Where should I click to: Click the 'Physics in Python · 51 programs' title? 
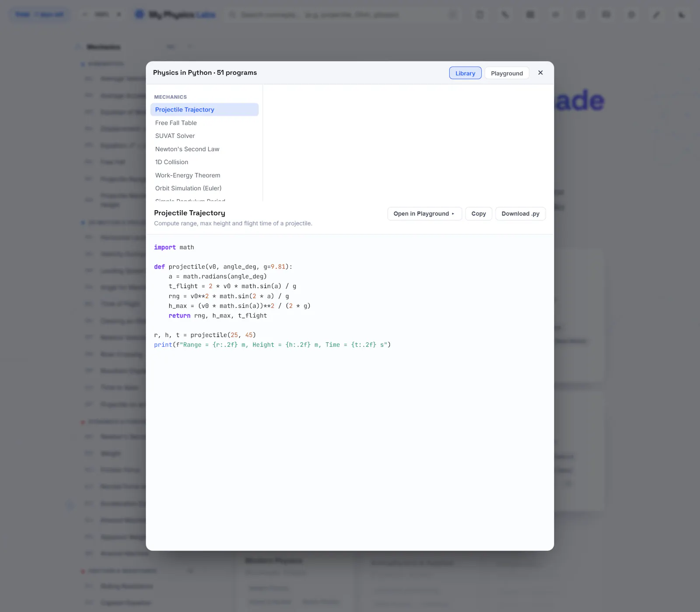pyautogui.click(x=205, y=73)
